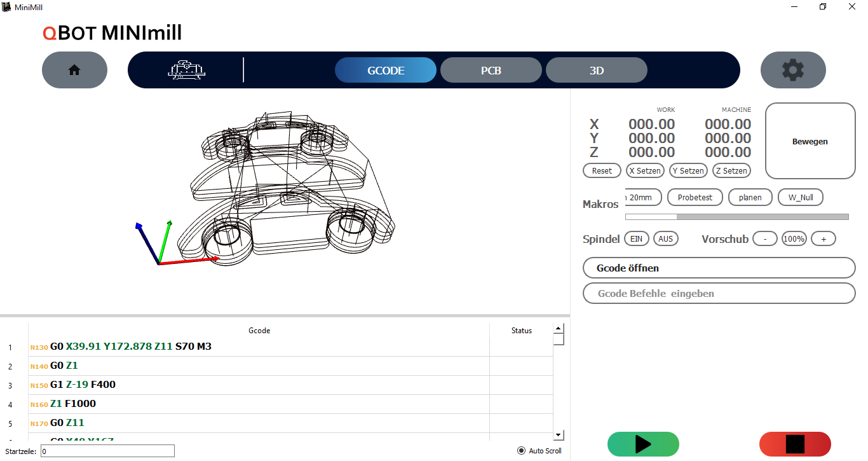This screenshot has height=461, width=868.
Task: Click the work X coordinate value
Action: 651,124
